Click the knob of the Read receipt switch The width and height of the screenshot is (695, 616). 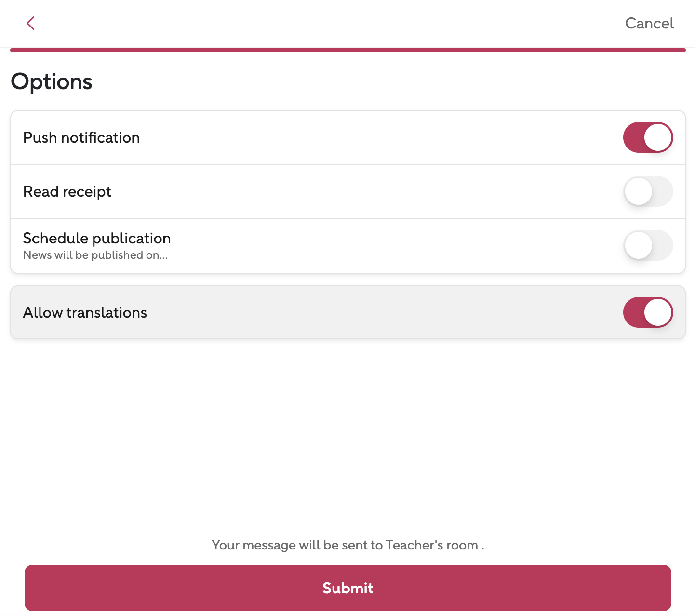click(639, 191)
